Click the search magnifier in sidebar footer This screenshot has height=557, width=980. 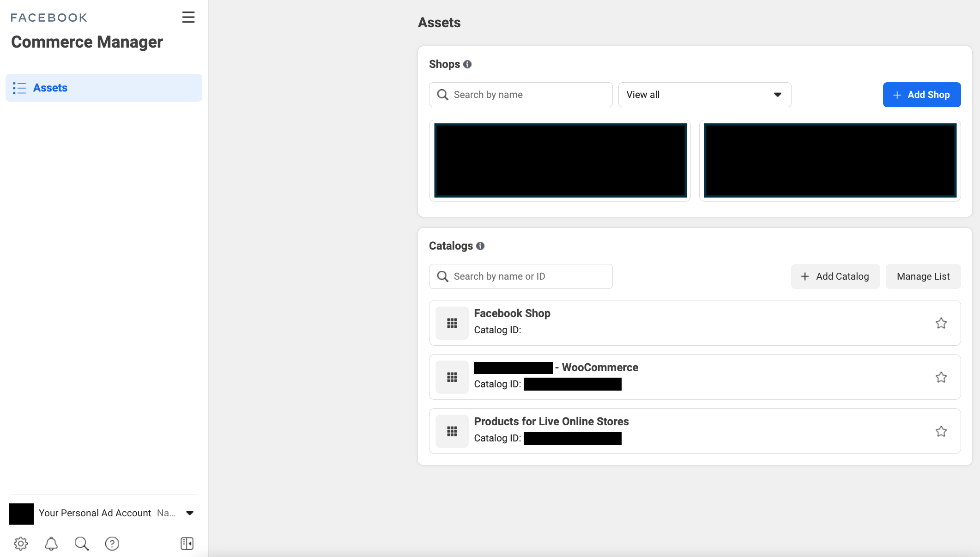pyautogui.click(x=81, y=544)
